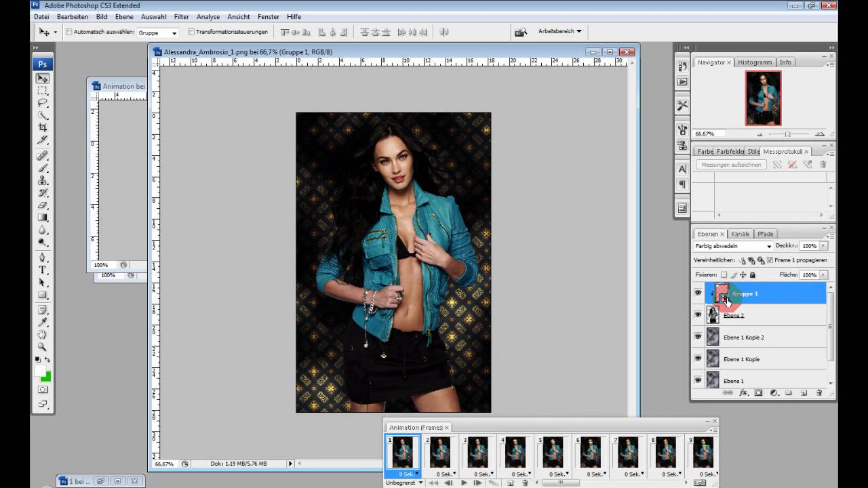868x488 pixels.
Task: Add a layer mask in Layers panel
Action: click(758, 392)
